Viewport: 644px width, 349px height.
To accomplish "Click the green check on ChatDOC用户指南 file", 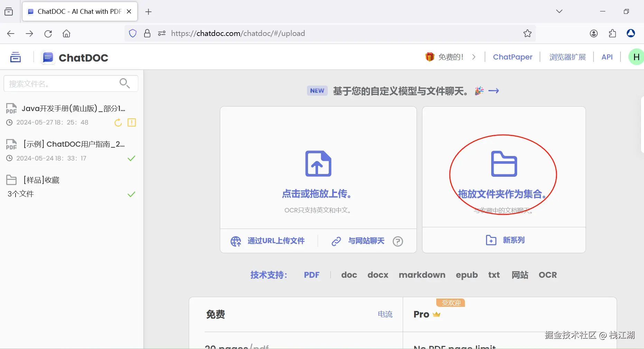I will pos(131,158).
